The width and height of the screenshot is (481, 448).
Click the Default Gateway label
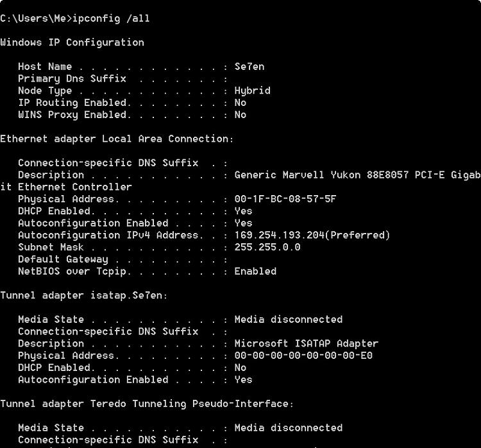click(x=63, y=259)
